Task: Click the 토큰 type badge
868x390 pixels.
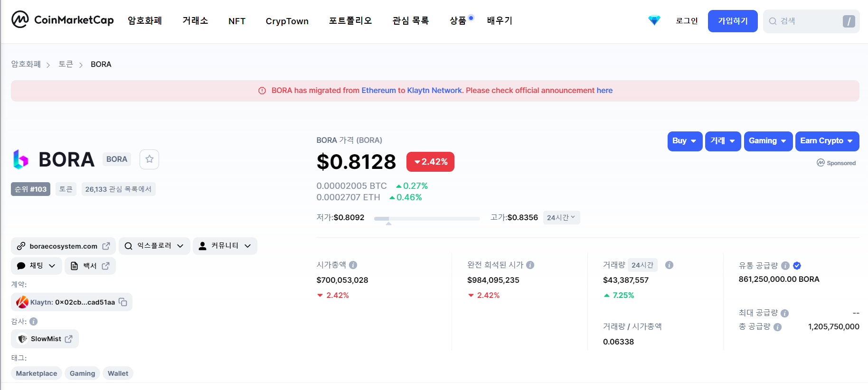Action: pyautogui.click(x=66, y=189)
